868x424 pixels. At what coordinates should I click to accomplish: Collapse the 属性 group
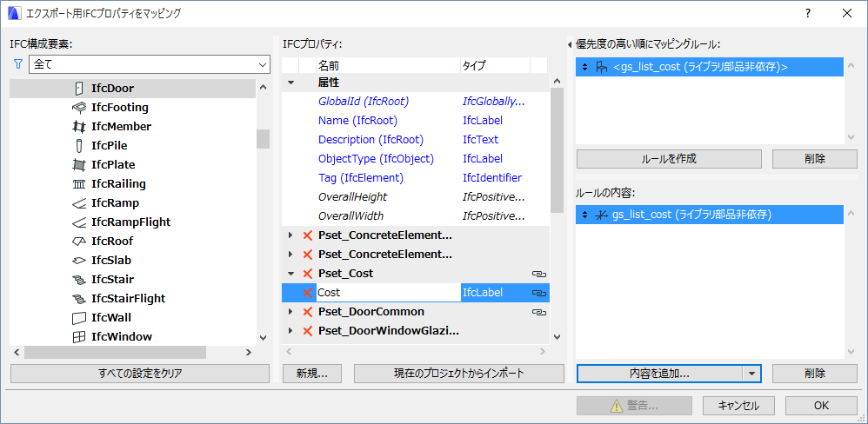pos(290,83)
